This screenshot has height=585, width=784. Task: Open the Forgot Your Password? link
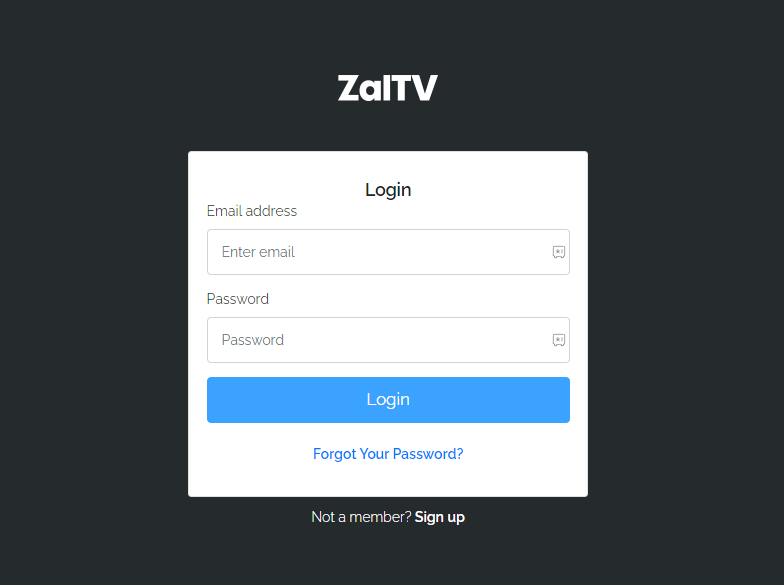point(388,454)
